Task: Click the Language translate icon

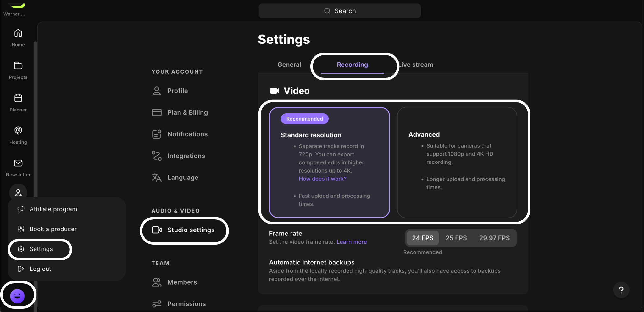Action: point(157,178)
